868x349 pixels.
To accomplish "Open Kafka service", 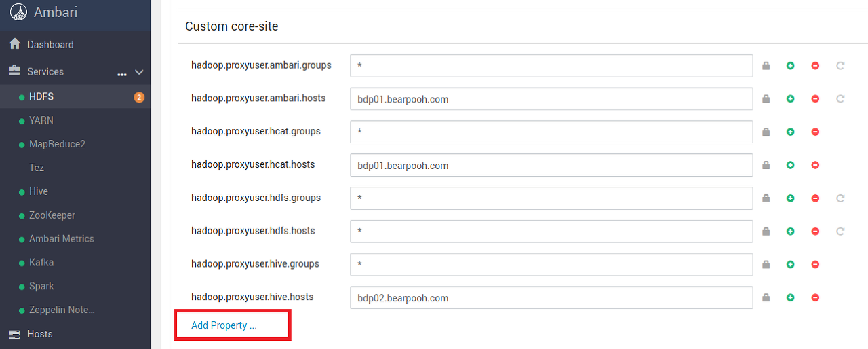I will coord(41,263).
